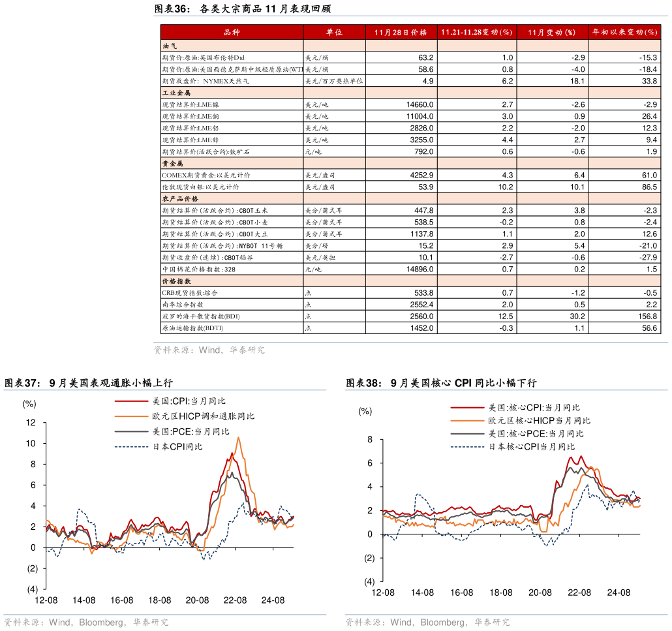Click the orange legend line for 欧元区HICP调和通胀同比
672x631 pixels.
(x=132, y=416)
